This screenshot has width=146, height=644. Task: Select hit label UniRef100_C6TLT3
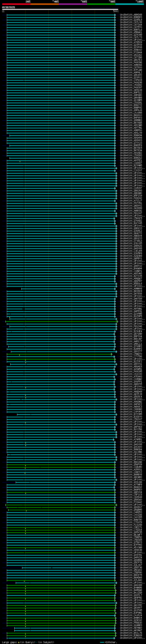[x=131, y=37]
